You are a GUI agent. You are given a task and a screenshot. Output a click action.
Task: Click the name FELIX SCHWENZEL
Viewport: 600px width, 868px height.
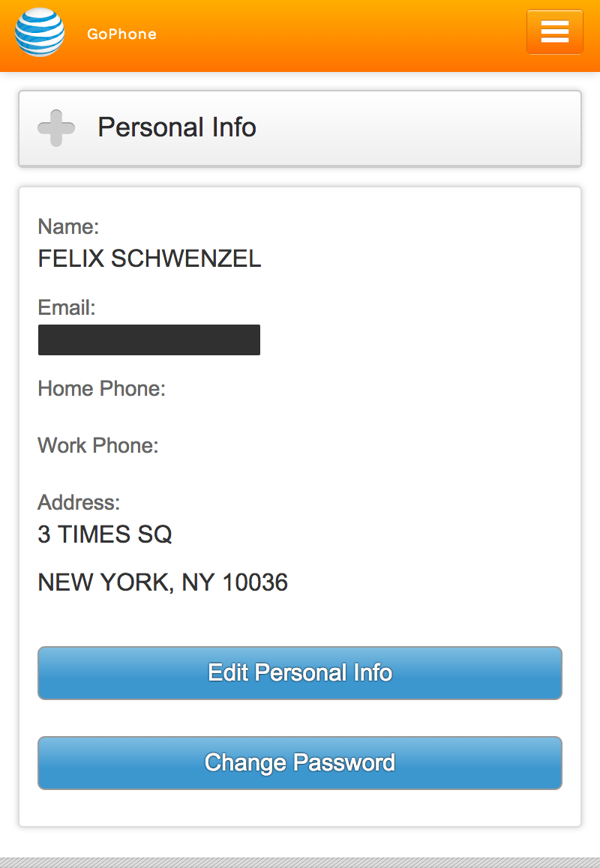(149, 259)
